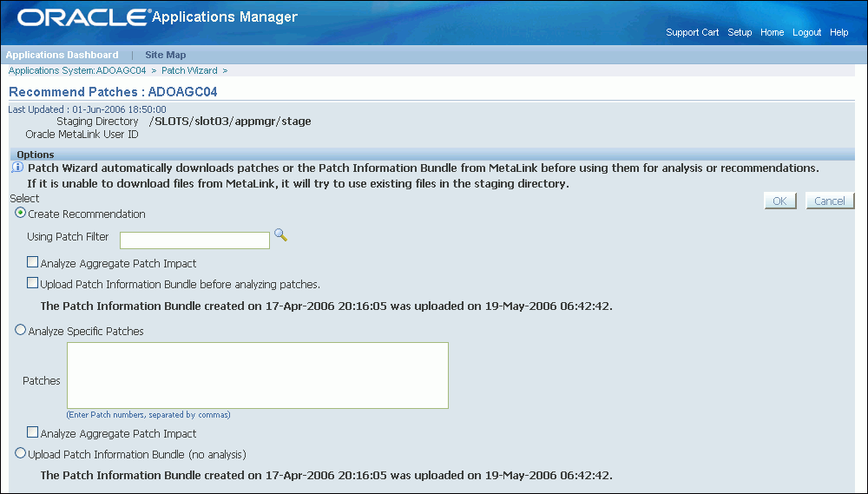Viewport: 868px width, 494px height.
Task: Check Analyze Aggregate Patch Impact under Create Recommendation
Action: [x=33, y=262]
